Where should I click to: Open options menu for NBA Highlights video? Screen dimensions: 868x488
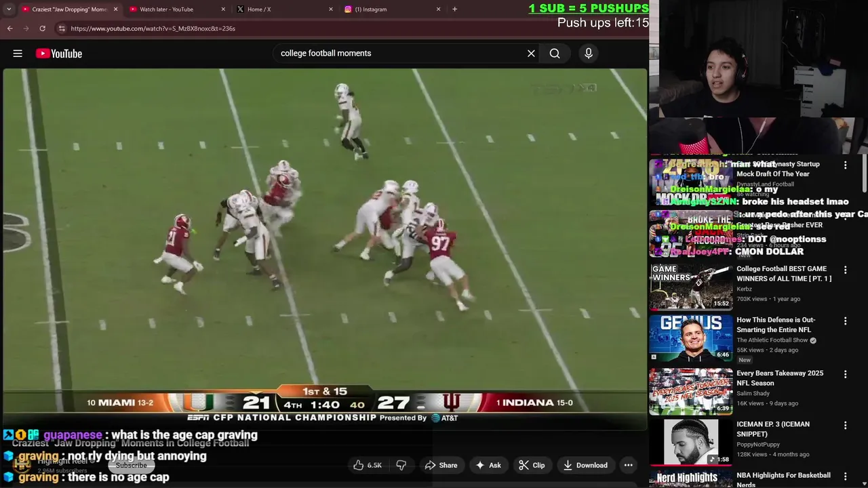(845, 477)
